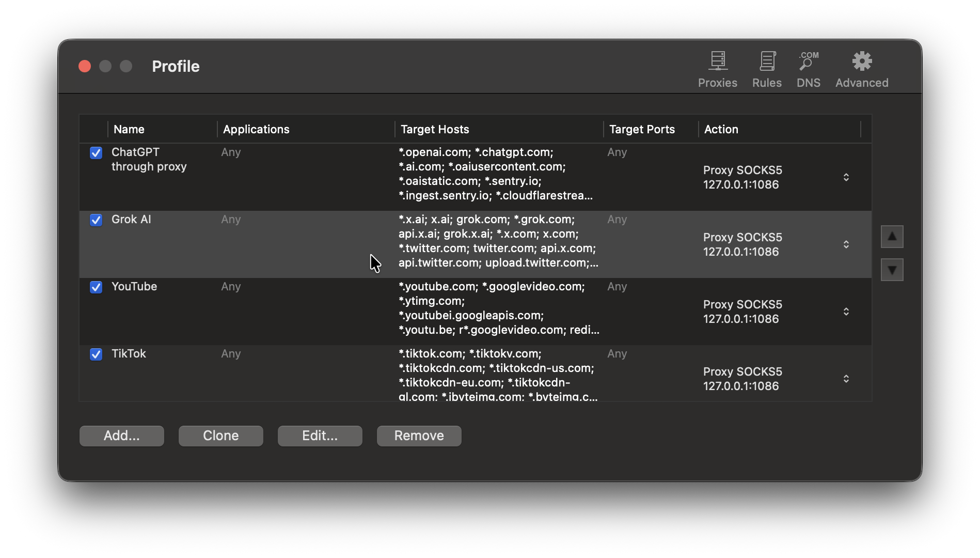This screenshot has height=558, width=980.
Task: Expand YouTube rule action selector
Action: click(x=846, y=312)
